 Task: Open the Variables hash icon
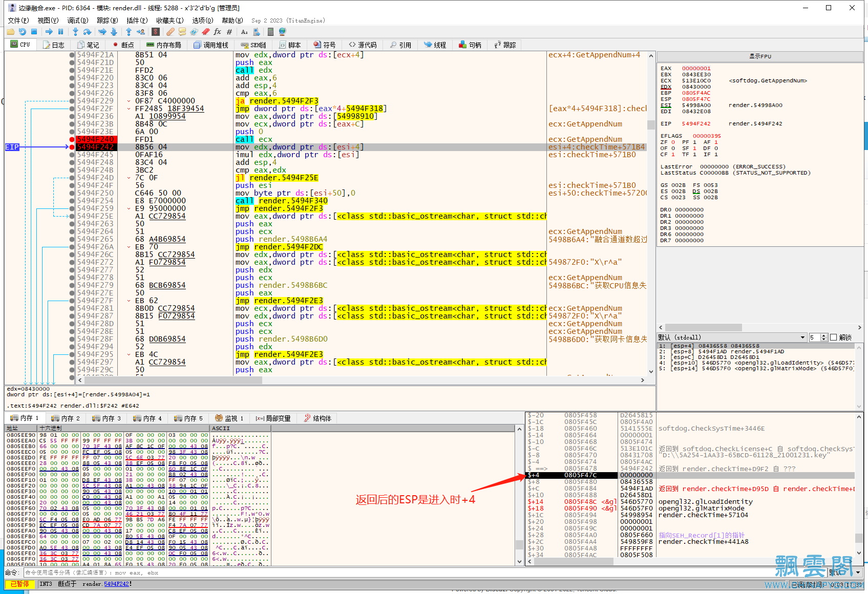[229, 32]
